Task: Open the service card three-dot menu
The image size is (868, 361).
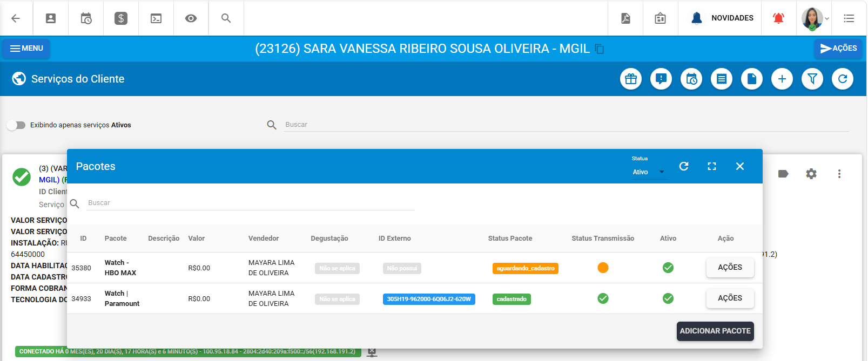Action: pyautogui.click(x=839, y=174)
